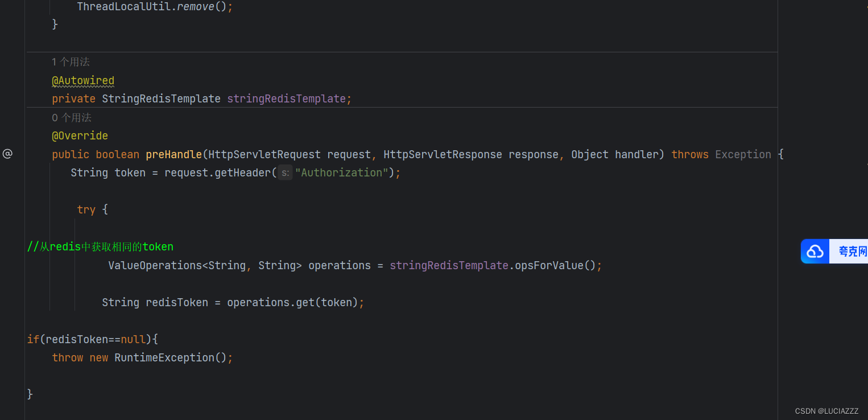Click the StringRedisTemplate type in field declaration

tap(161, 98)
